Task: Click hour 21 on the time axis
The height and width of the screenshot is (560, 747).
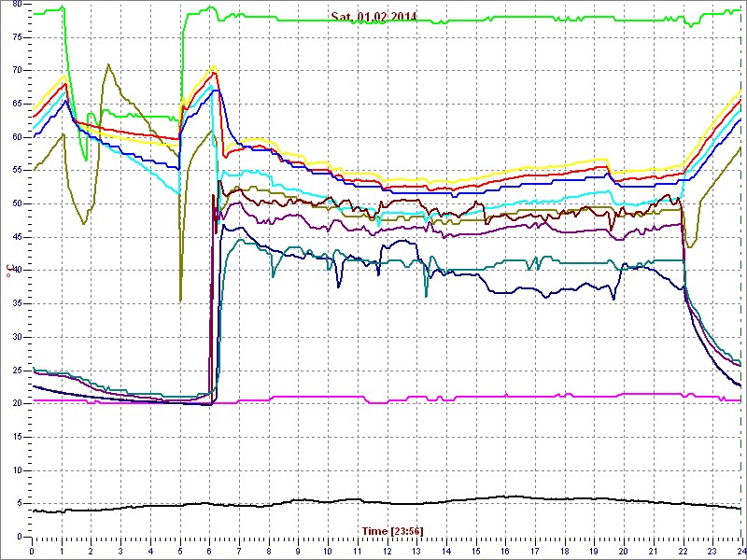Action: (x=652, y=551)
